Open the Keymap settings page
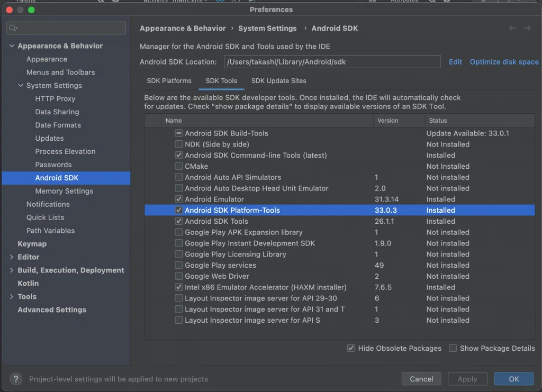 coord(32,244)
